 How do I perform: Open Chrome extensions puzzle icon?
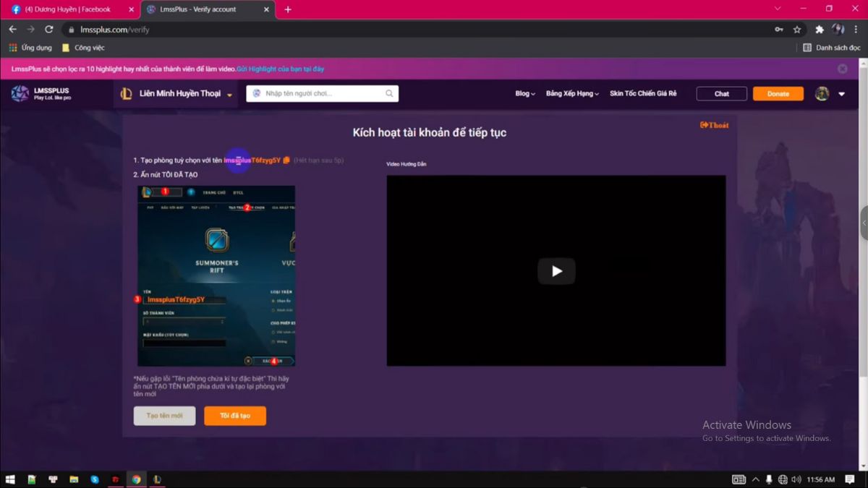(x=820, y=30)
